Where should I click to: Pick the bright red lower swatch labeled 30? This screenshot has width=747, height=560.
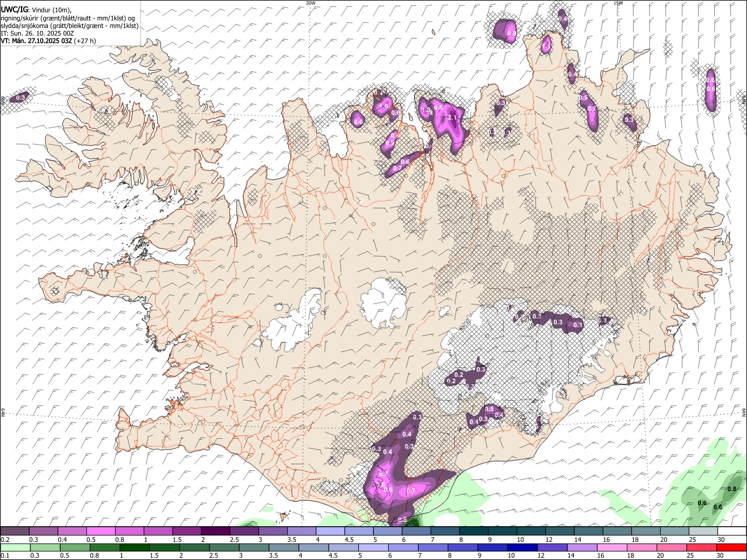click(x=732, y=548)
